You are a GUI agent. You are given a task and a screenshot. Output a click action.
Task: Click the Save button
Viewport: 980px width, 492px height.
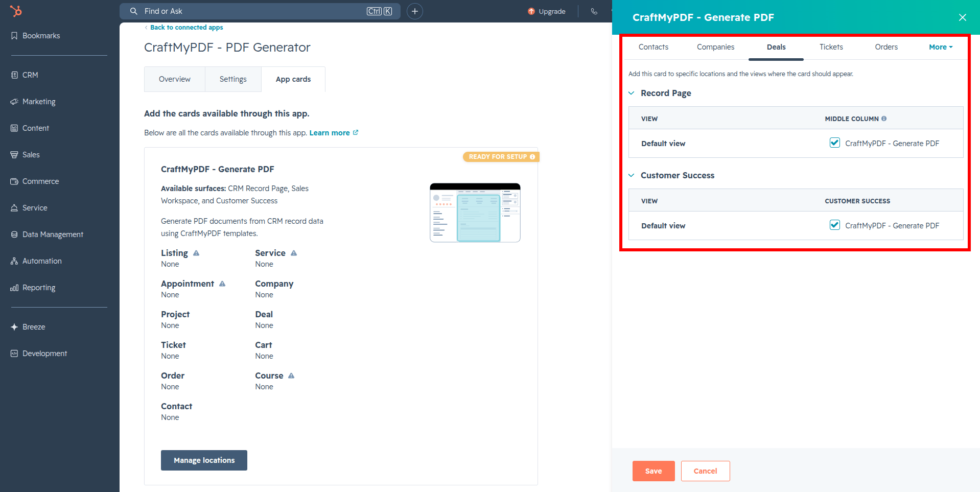pyautogui.click(x=654, y=471)
